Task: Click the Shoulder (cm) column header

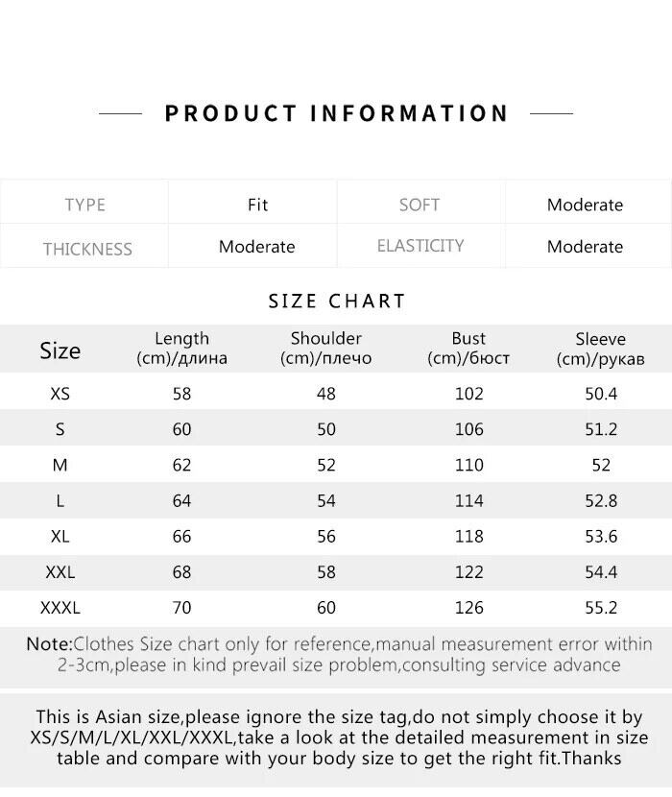Action: pos(326,349)
